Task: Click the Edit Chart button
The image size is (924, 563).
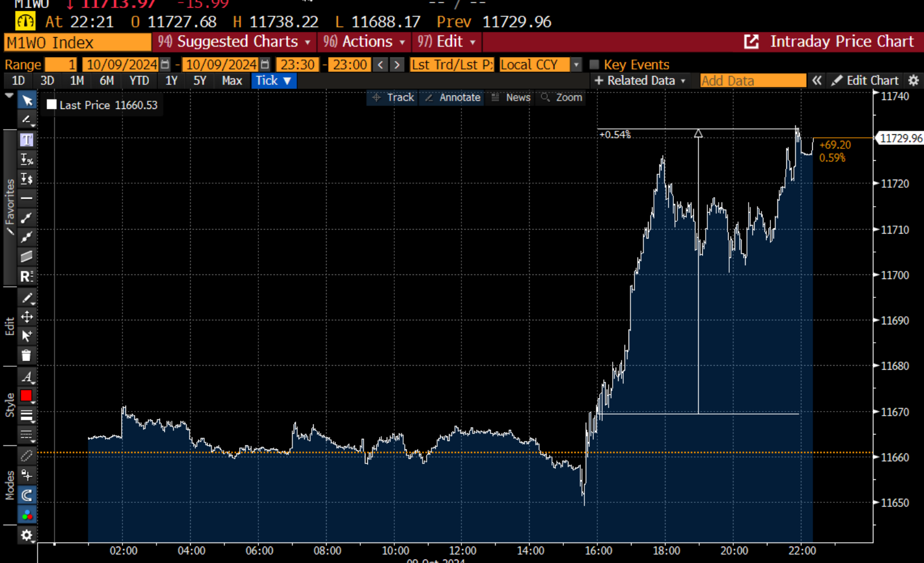Action: pyautogui.click(x=865, y=81)
